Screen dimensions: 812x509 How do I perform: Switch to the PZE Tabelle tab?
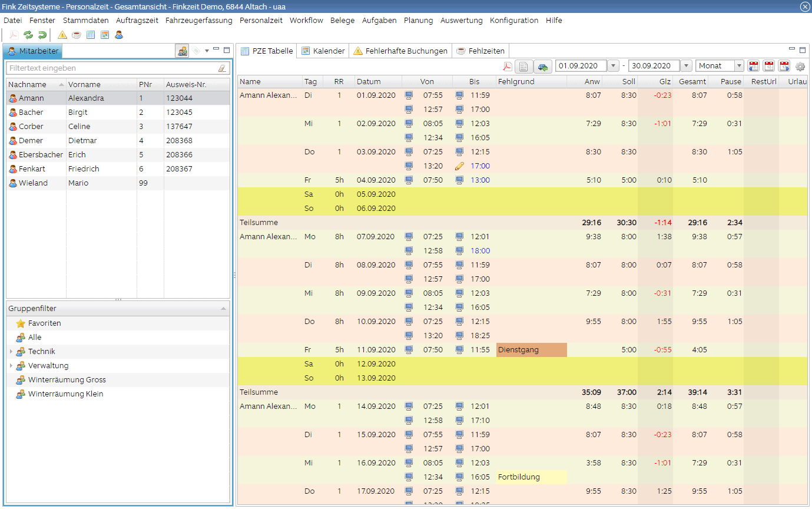pyautogui.click(x=267, y=51)
